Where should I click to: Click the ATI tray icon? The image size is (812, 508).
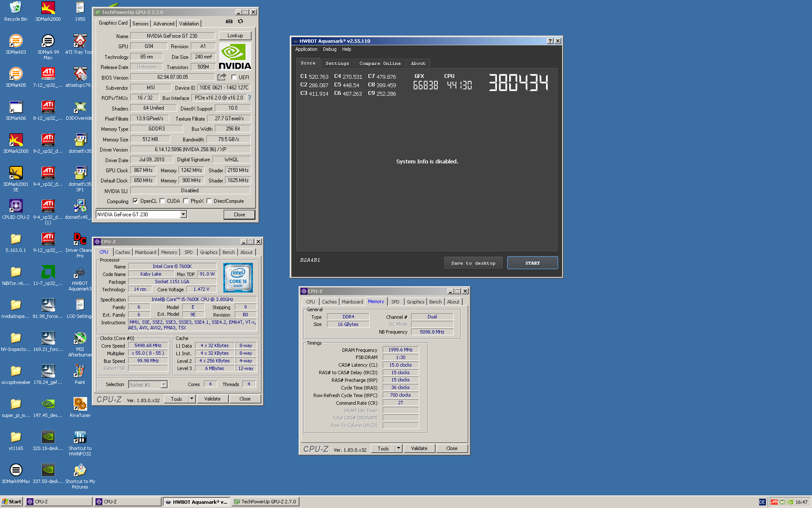(774, 502)
